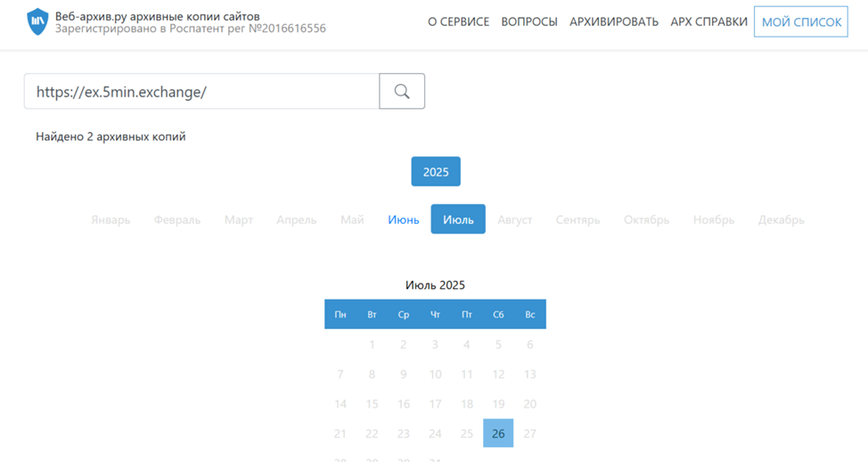This screenshot has width=868, height=462.
Task: Click the Сентябрь month label
Action: tap(578, 220)
